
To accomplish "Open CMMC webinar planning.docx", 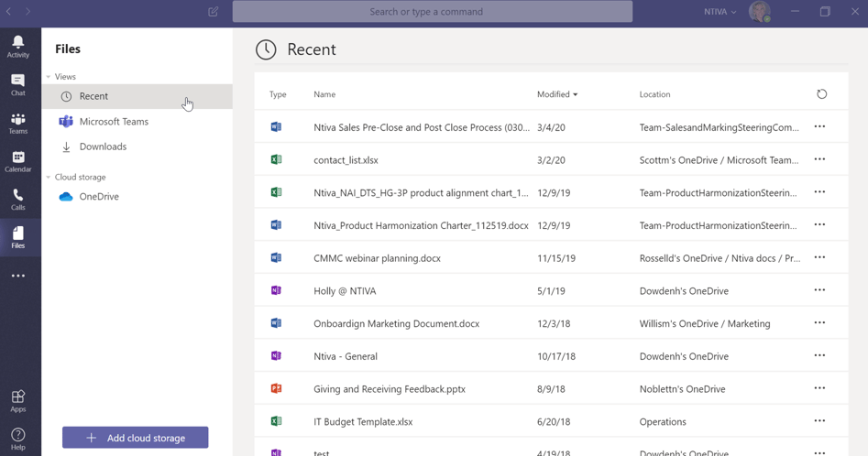I will click(377, 258).
